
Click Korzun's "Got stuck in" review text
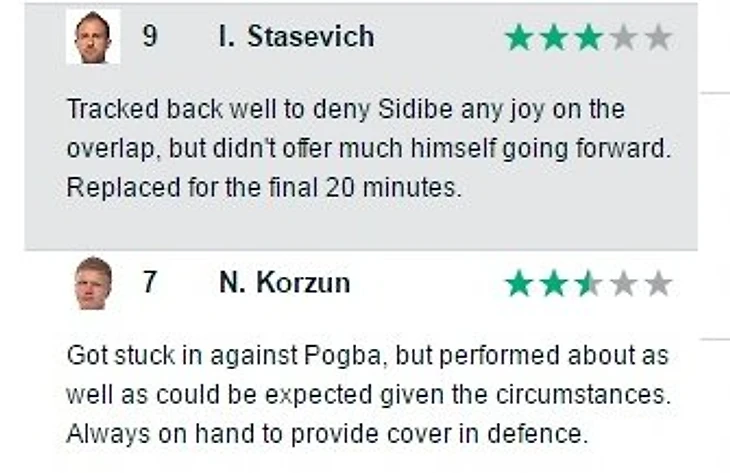click(x=369, y=394)
